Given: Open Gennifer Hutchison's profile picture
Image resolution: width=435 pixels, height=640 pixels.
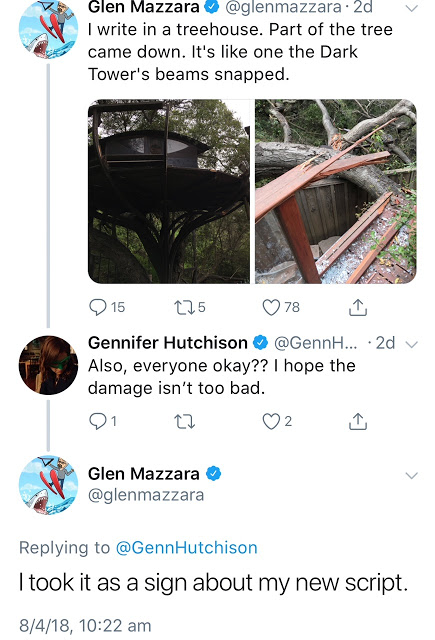Looking at the screenshot, I should tap(48, 365).
